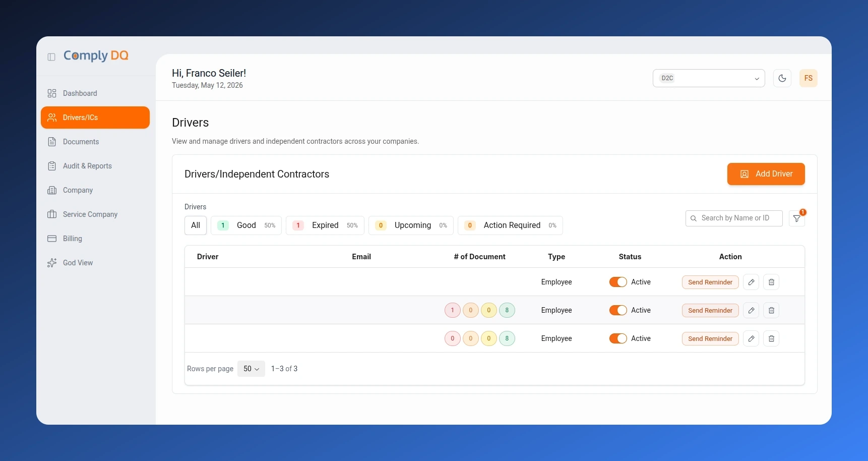Send Reminder for second driver row
Screen dimensions: 868x461
coord(710,310)
